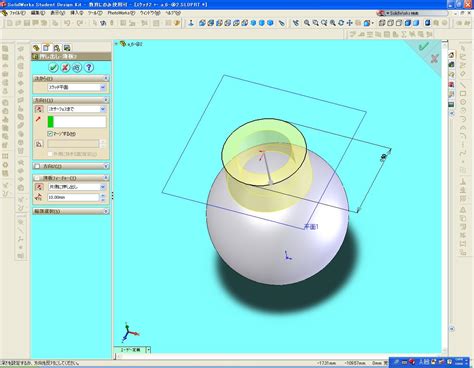Click the red confirmation corner X

pyautogui.click(x=434, y=59)
